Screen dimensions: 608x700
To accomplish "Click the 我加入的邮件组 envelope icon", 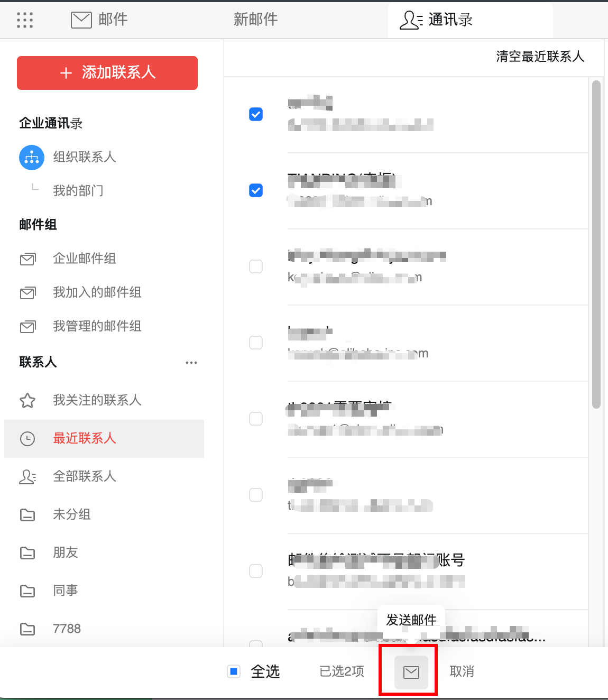I will [27, 292].
